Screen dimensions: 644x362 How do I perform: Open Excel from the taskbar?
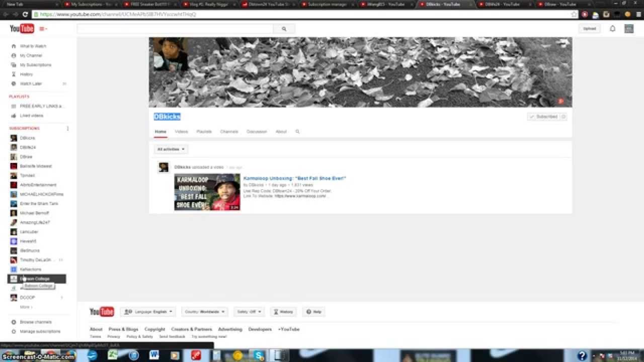pyautogui.click(x=113, y=355)
